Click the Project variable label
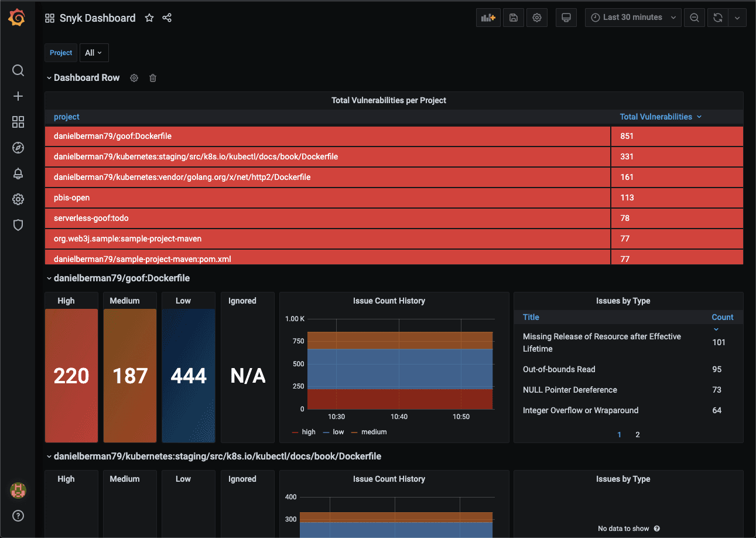Viewport: 756px width, 538px height. pos(61,53)
